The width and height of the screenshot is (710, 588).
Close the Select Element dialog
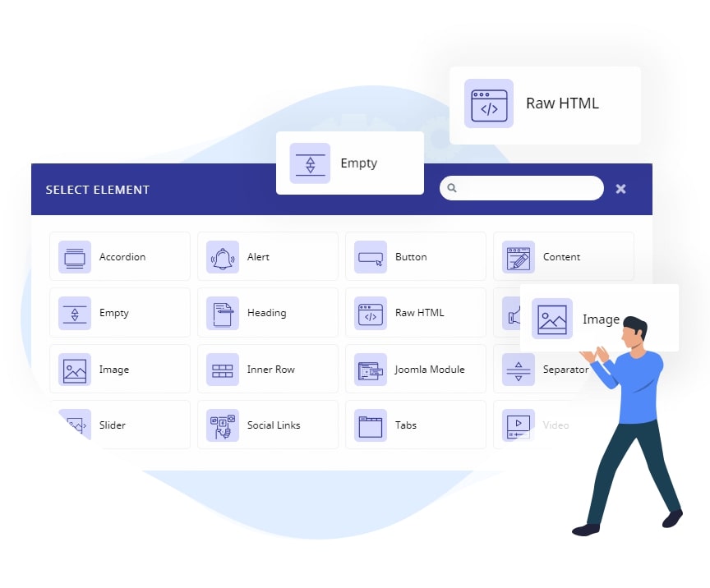coord(620,189)
